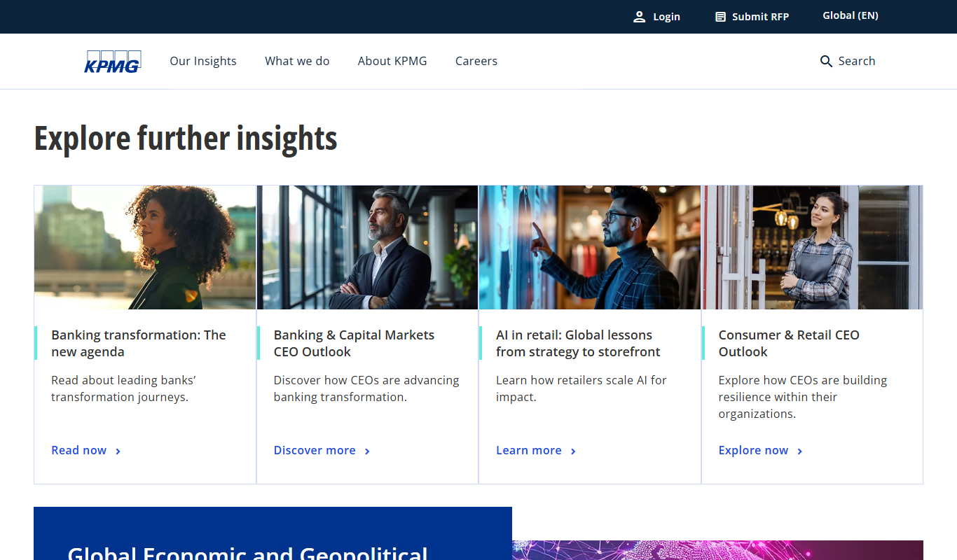
Task: Open the Global (EN) region selector
Action: point(851,15)
